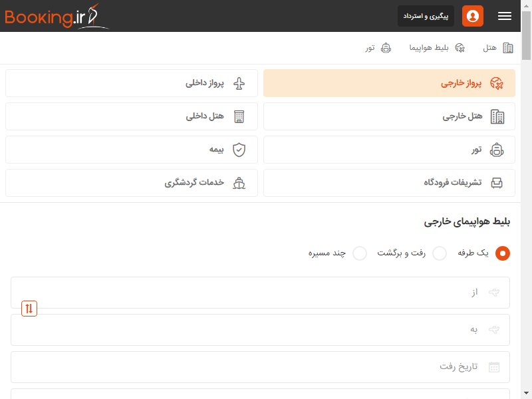Focus the از origin input field
The image size is (532, 399).
tap(260, 293)
